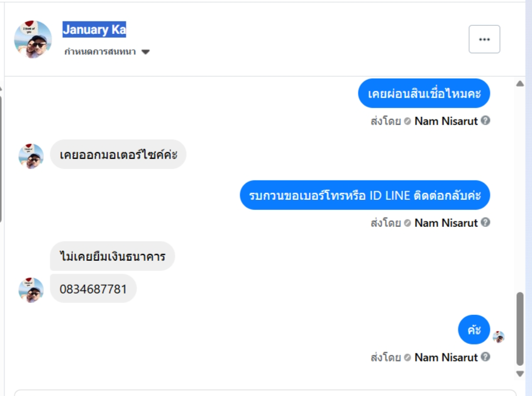Click the message input field at bottom

click(264, 392)
